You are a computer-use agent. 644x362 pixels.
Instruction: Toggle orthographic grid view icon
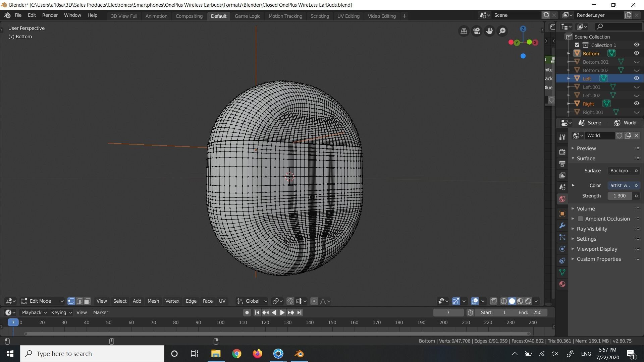pyautogui.click(x=464, y=31)
